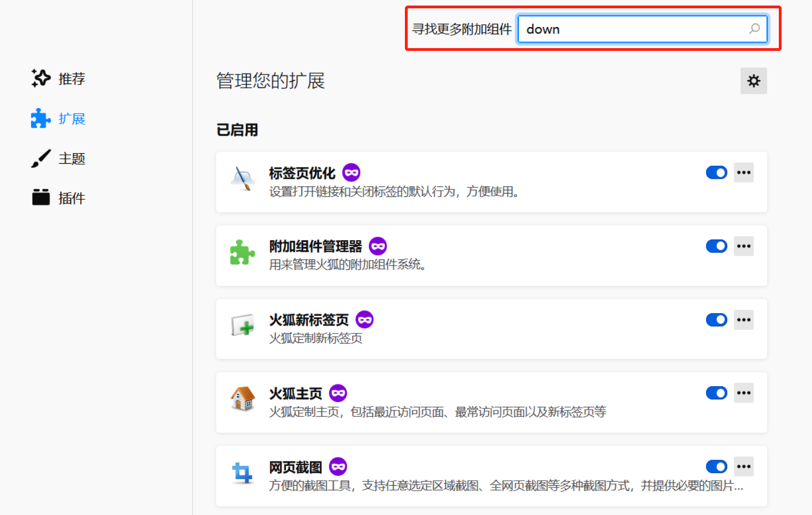Disable the 标签页优化 extension toggle
The width and height of the screenshot is (812, 515).
tap(716, 172)
